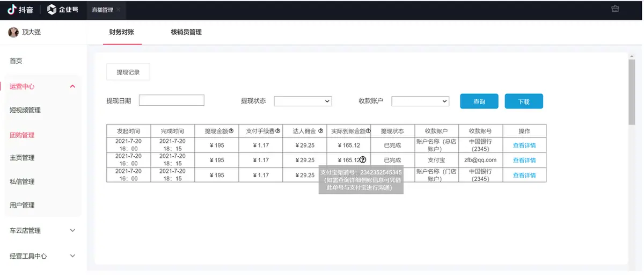The image size is (644, 277).
Task: Click the help icon beside 支付手续费 header
Action: (x=277, y=131)
